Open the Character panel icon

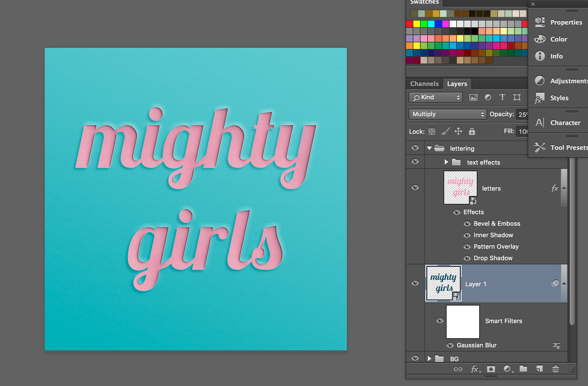tap(540, 123)
